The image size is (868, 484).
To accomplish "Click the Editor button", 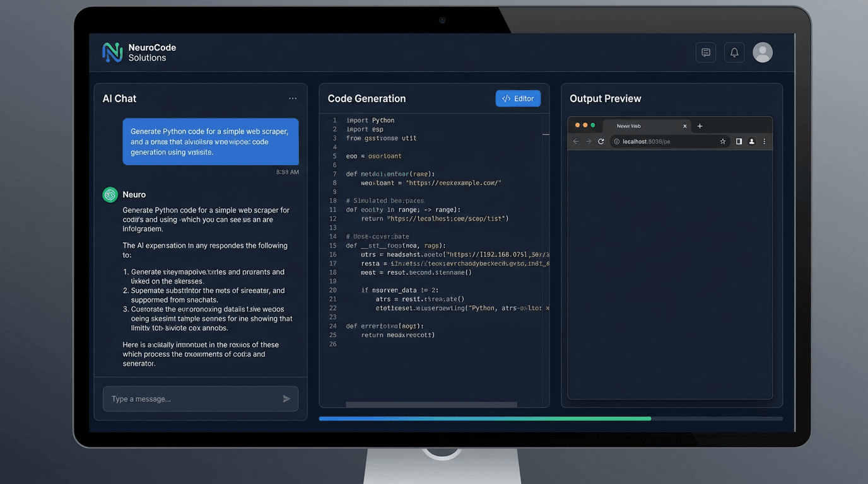I will pyautogui.click(x=518, y=98).
